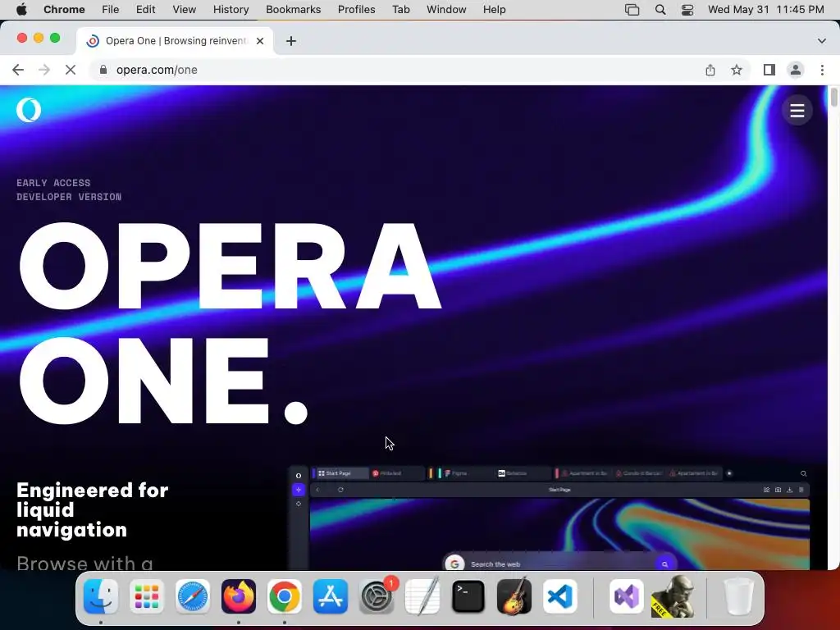840x630 pixels.
Task: Open the Edit menu
Action: click(145, 10)
